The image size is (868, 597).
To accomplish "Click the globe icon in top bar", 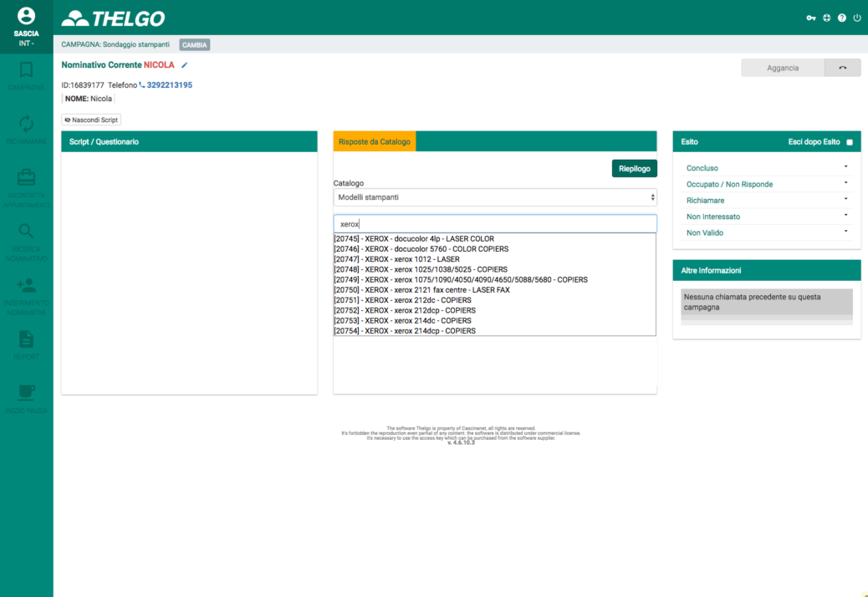I will point(826,18).
